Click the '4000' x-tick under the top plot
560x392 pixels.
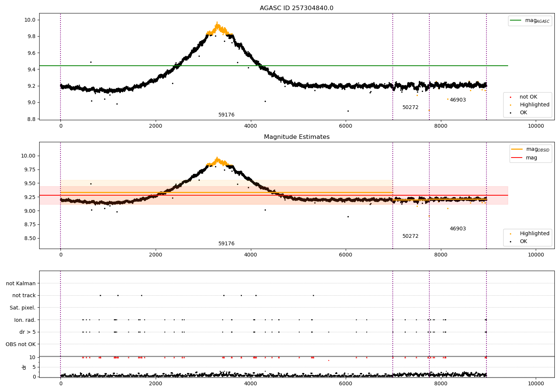(x=251, y=126)
